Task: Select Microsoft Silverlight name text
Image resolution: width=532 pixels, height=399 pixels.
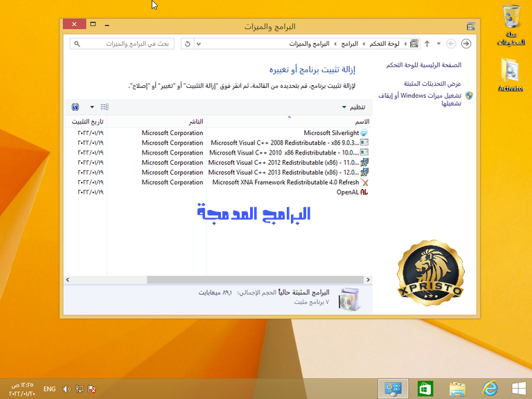Action: pyautogui.click(x=331, y=133)
